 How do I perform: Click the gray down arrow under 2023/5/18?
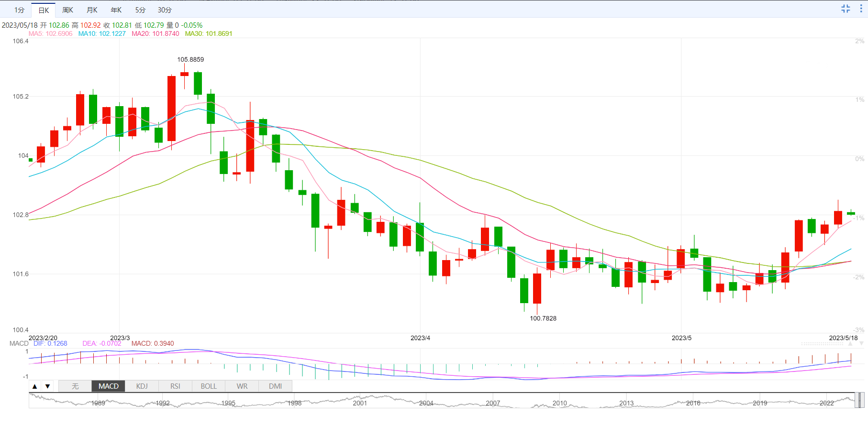[861, 344]
